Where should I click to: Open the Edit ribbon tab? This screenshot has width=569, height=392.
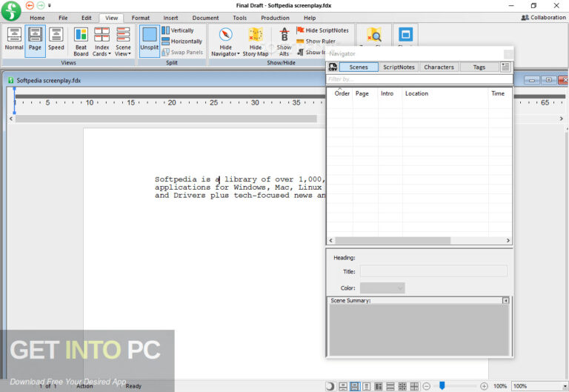click(x=87, y=18)
